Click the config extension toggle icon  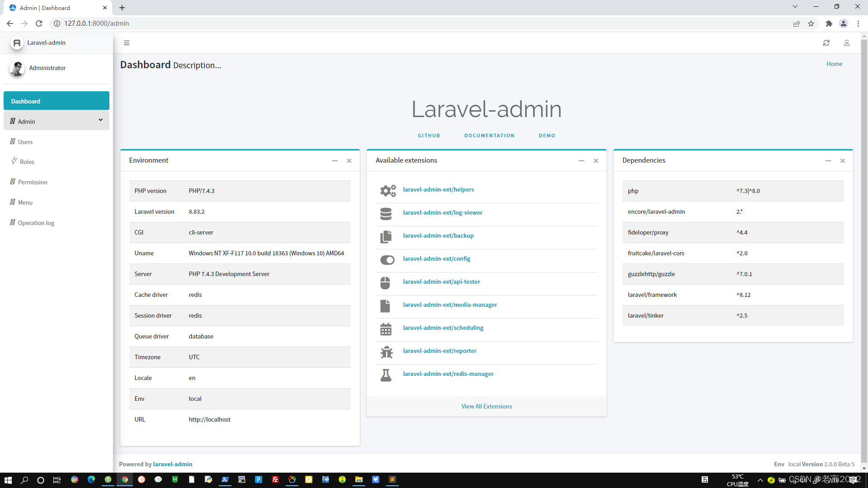pyautogui.click(x=387, y=260)
